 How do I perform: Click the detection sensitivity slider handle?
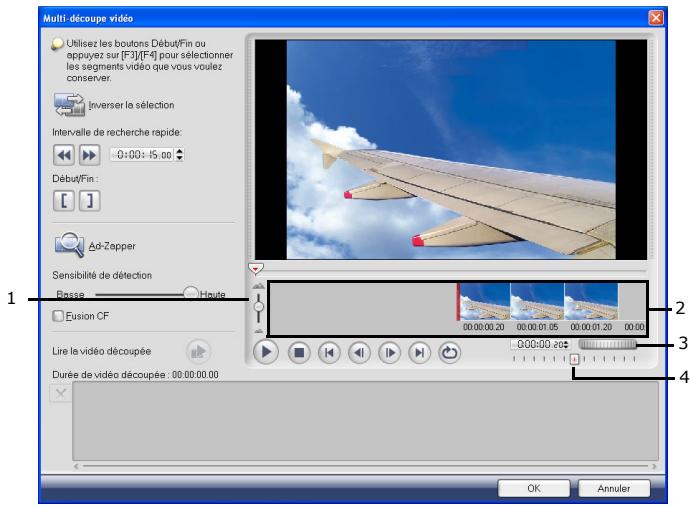(191, 293)
